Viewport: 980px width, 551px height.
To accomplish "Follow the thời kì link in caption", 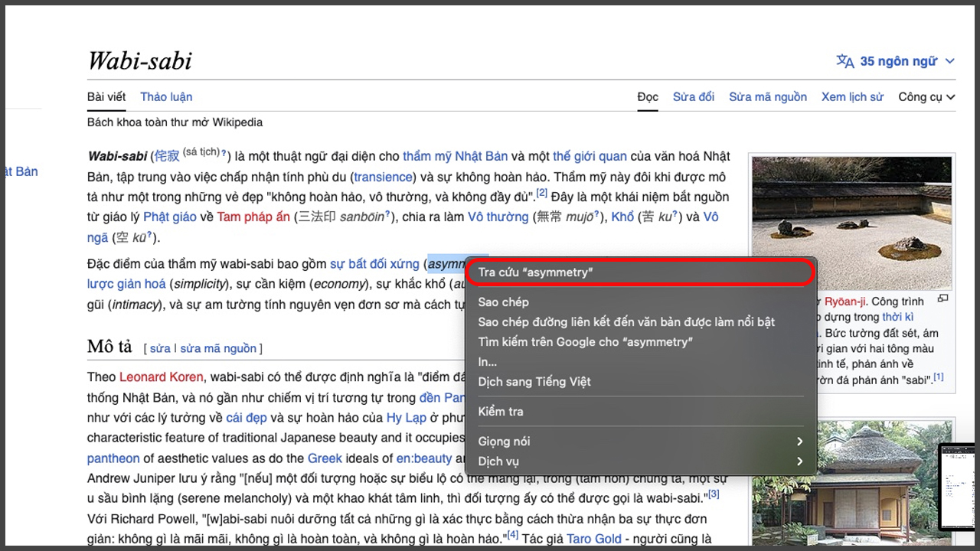I will tap(898, 317).
